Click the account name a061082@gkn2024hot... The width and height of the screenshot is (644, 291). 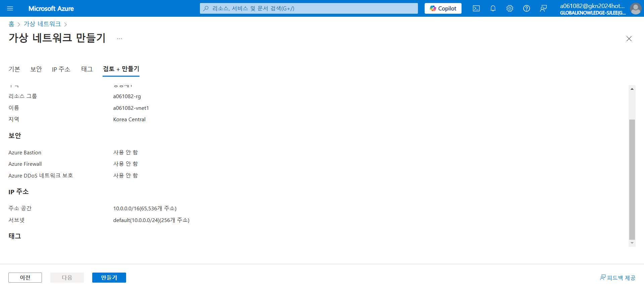click(x=592, y=6)
